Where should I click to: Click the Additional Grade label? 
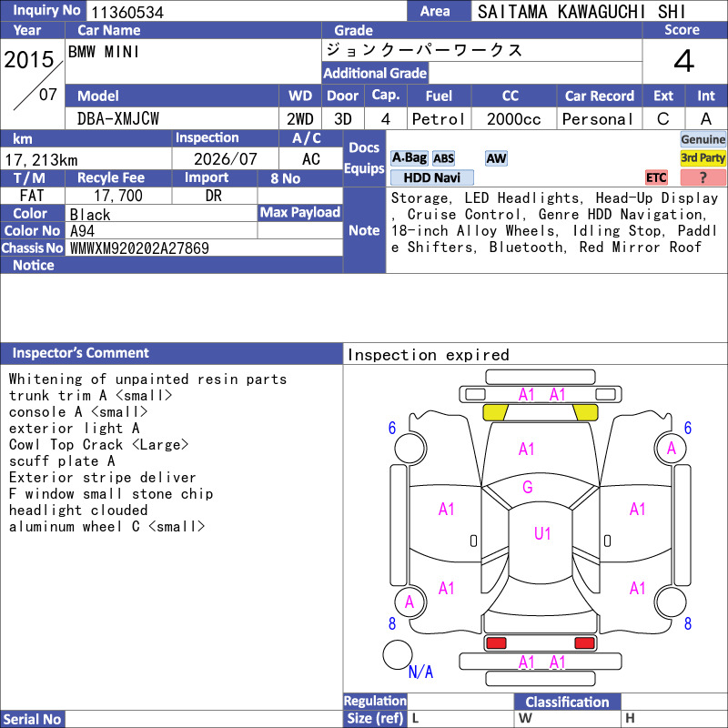[x=375, y=73]
